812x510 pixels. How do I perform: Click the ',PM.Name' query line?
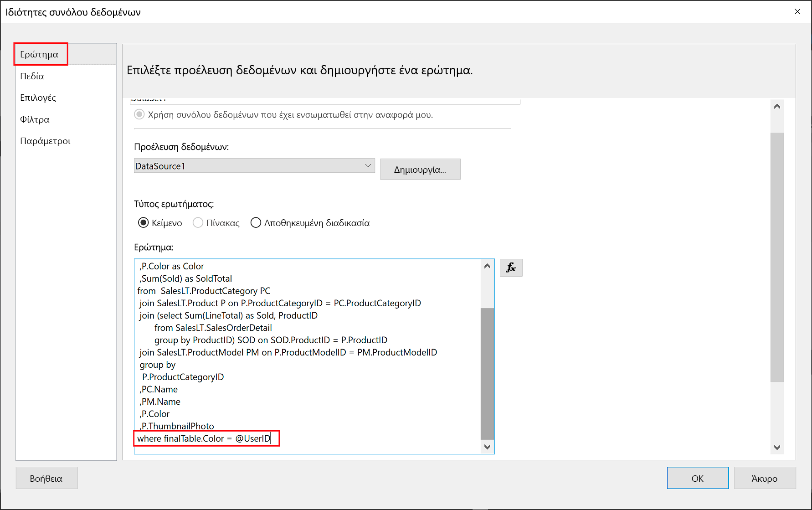tap(160, 402)
